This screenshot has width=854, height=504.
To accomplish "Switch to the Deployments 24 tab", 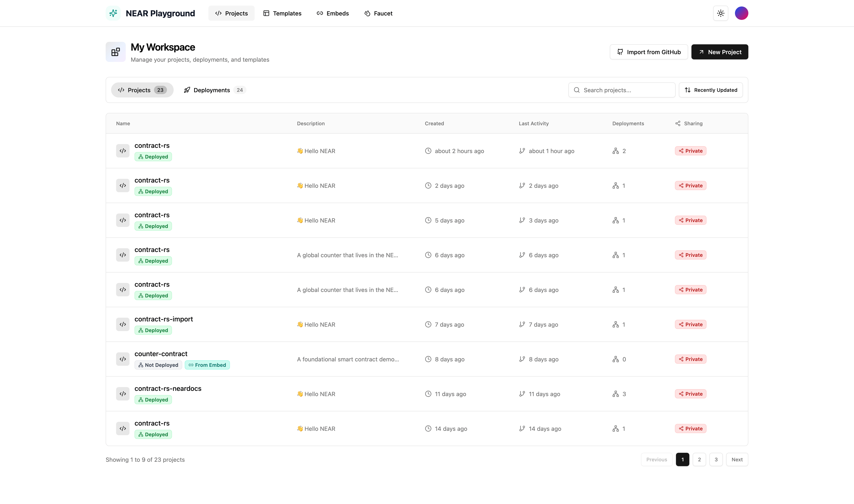I will coord(215,90).
